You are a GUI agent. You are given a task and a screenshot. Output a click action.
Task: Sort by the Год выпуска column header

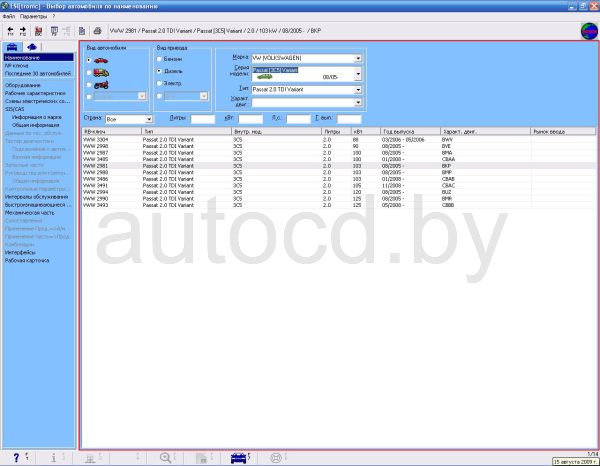pyautogui.click(x=410, y=132)
